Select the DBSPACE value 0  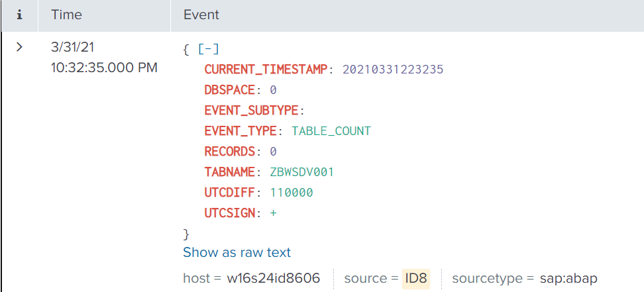click(273, 90)
